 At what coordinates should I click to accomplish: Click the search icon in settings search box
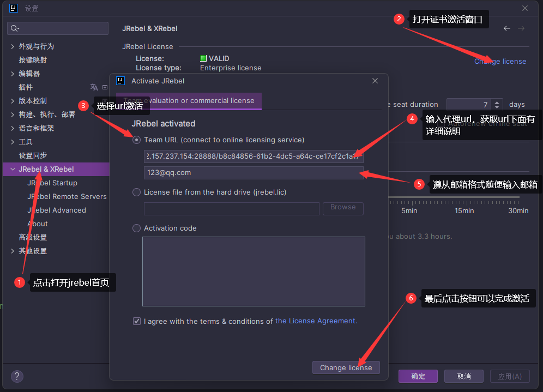pos(15,28)
